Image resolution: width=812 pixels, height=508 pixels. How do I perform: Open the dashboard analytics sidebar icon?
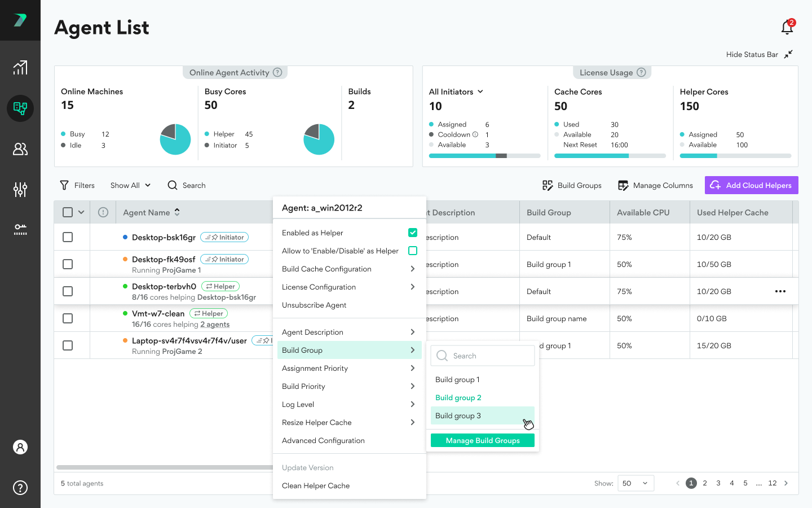20,68
